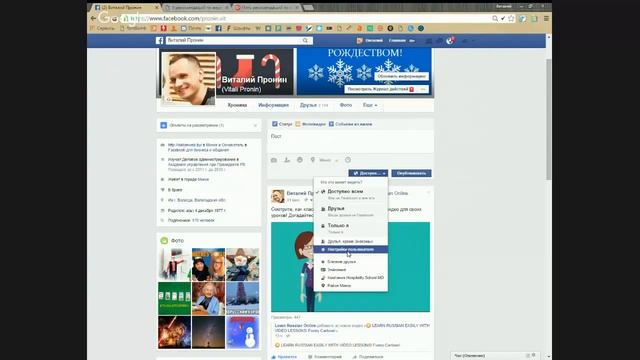Open Chrome menu hamburger icon

546,18
